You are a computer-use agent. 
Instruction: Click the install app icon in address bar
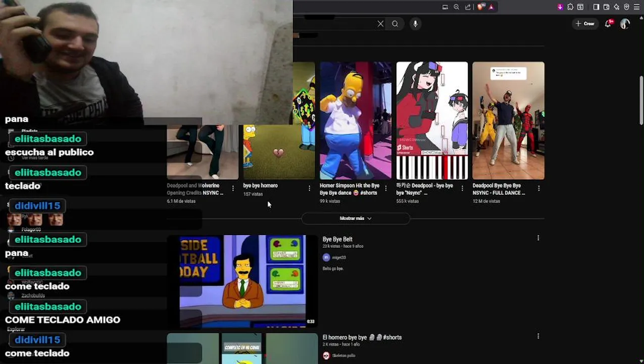click(x=445, y=7)
